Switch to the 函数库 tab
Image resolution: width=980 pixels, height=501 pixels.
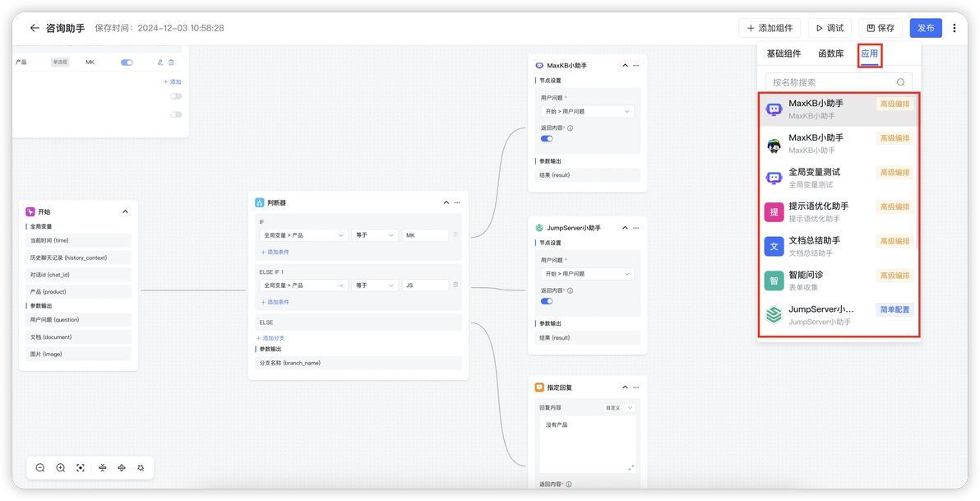(831, 53)
